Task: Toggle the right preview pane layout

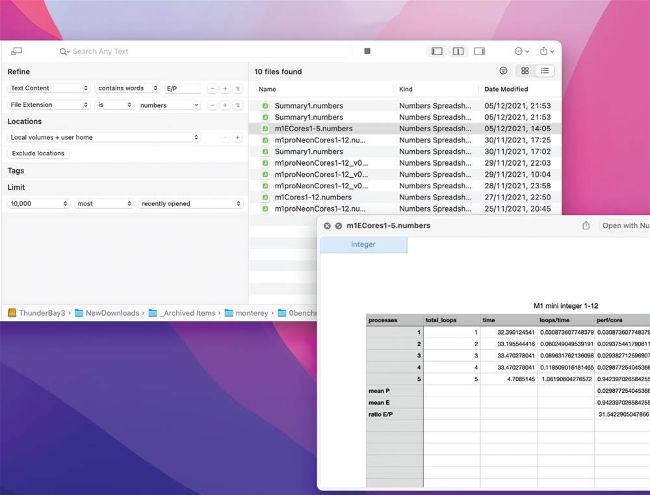Action: tap(479, 51)
